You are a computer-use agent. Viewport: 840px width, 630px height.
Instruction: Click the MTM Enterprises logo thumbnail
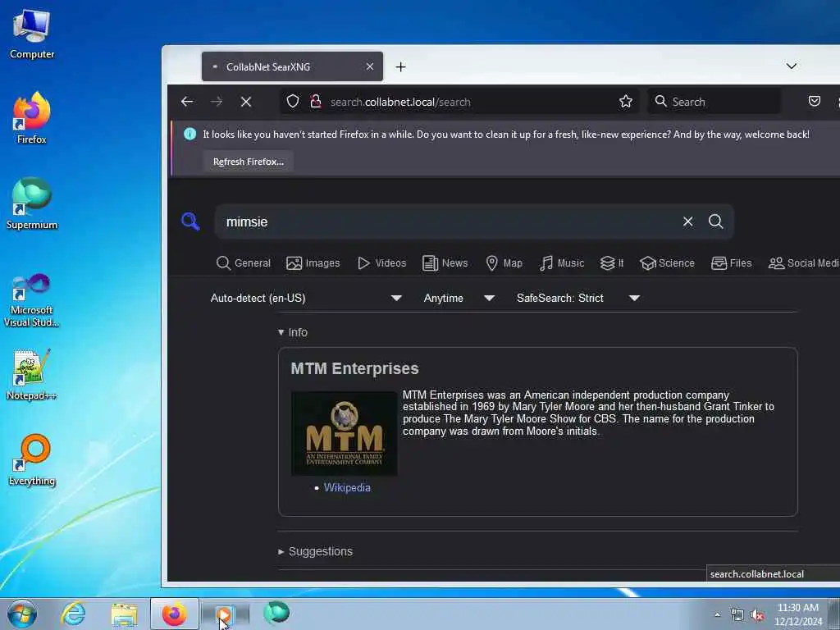tap(344, 433)
